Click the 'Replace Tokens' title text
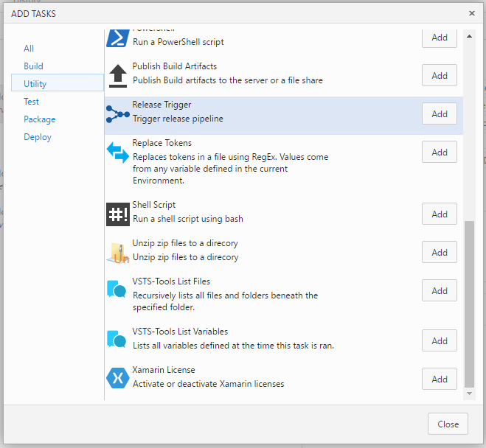The width and height of the screenshot is (486, 448). [162, 143]
